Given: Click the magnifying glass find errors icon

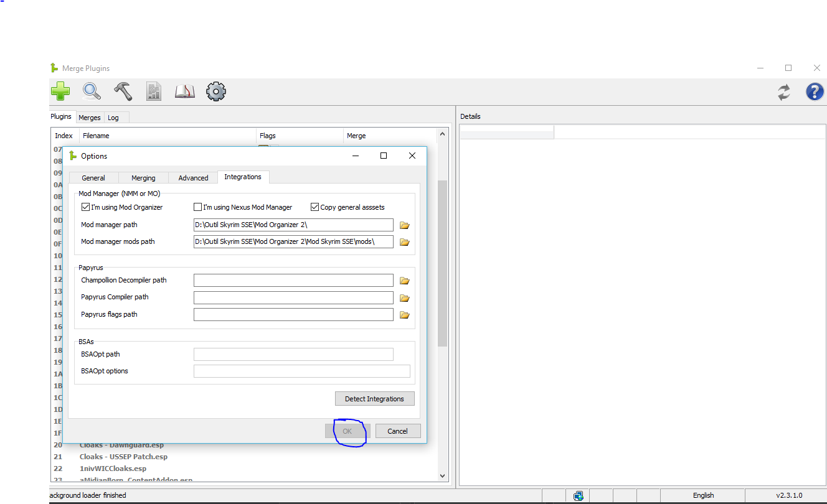Looking at the screenshot, I should click(92, 91).
